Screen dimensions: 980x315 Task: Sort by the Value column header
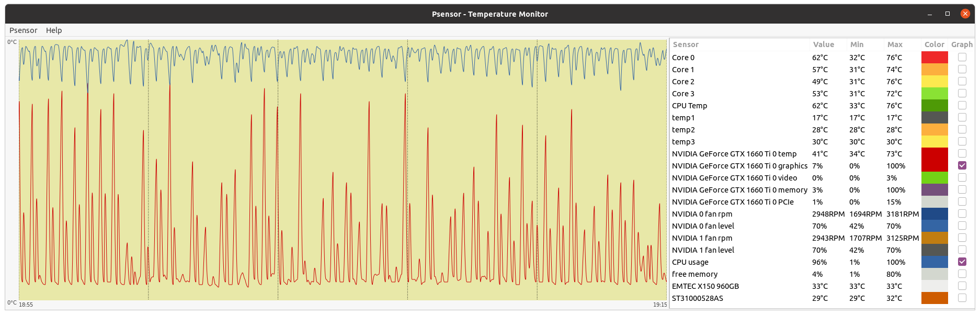tap(823, 44)
